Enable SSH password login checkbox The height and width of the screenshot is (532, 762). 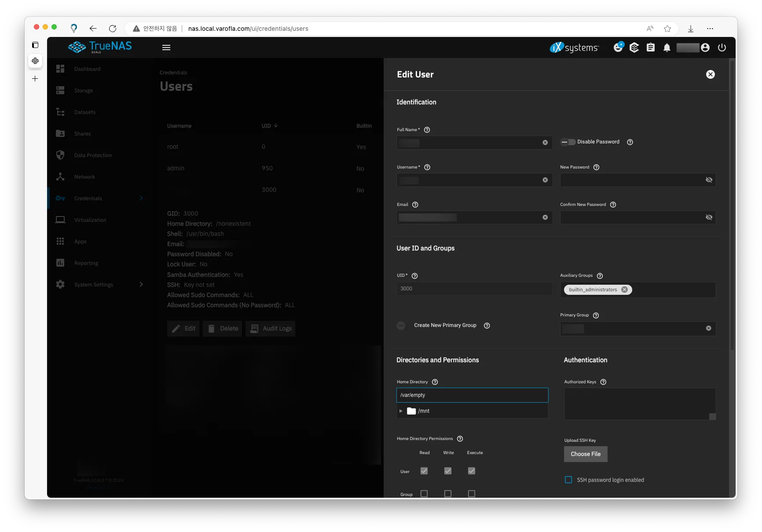(568, 480)
